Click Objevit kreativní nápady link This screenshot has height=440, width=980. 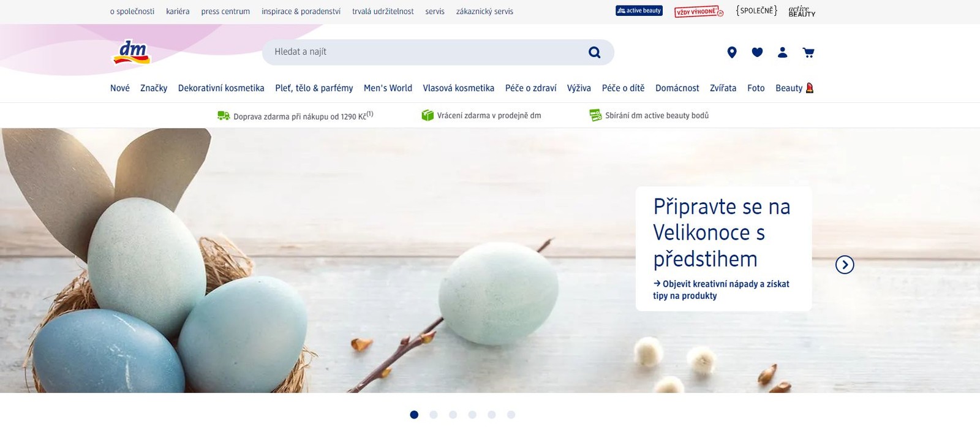click(x=721, y=290)
